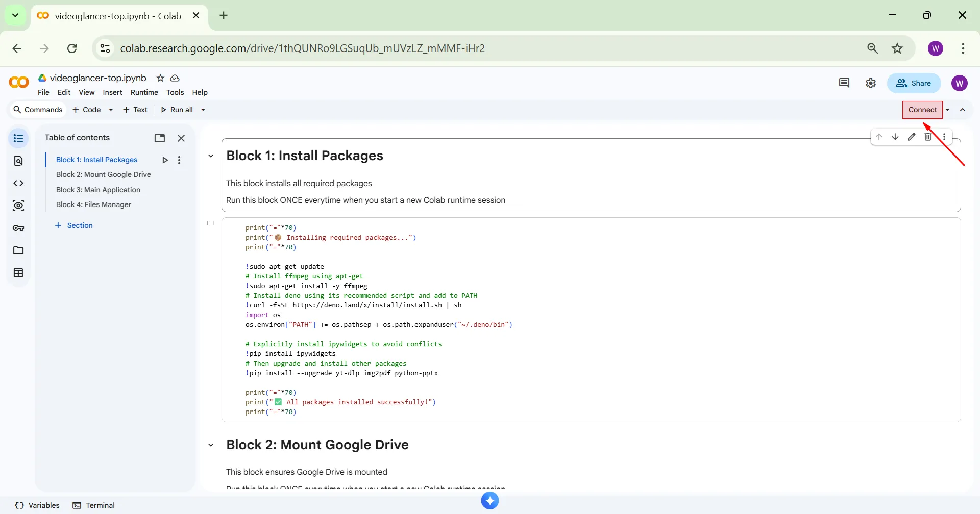Open site information icon in address bar
Screen dimensions: 980x514
click(x=105, y=48)
